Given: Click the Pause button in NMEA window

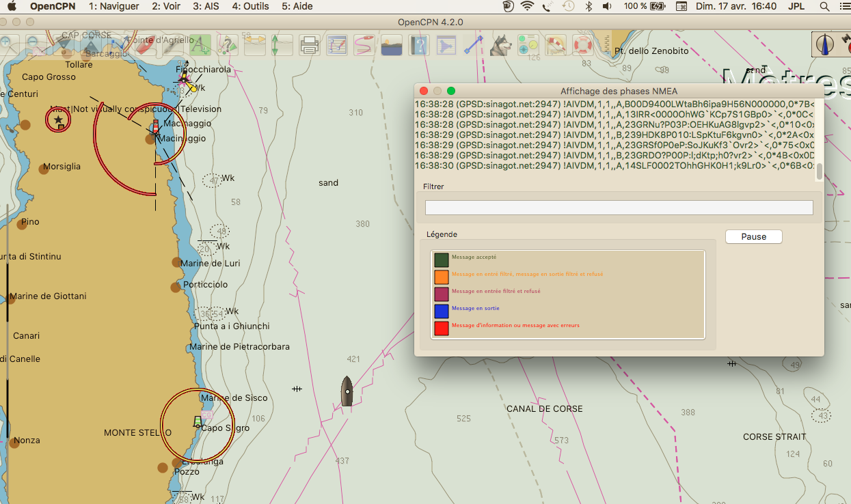Looking at the screenshot, I should 754,237.
